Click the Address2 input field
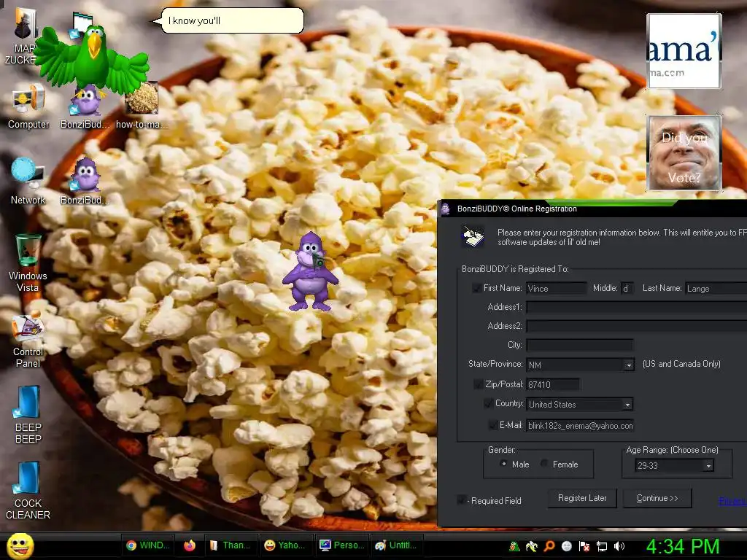Viewport: 747px width, 560px height. pos(636,327)
